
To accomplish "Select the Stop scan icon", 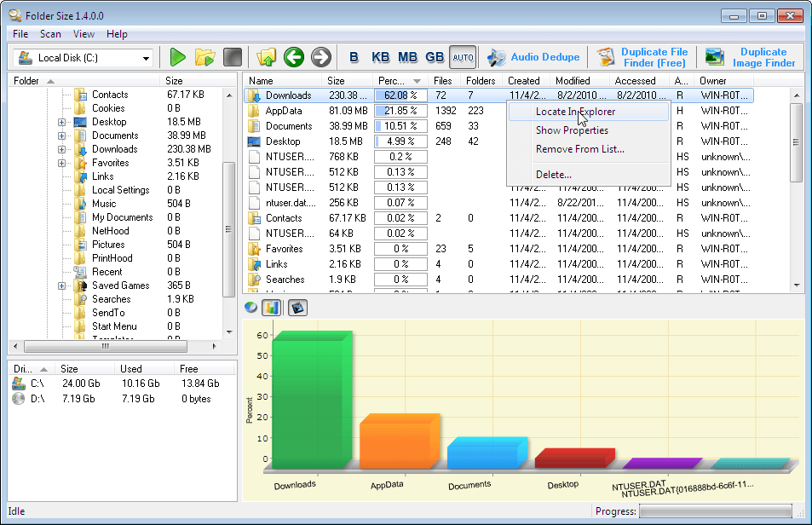I will 232,57.
